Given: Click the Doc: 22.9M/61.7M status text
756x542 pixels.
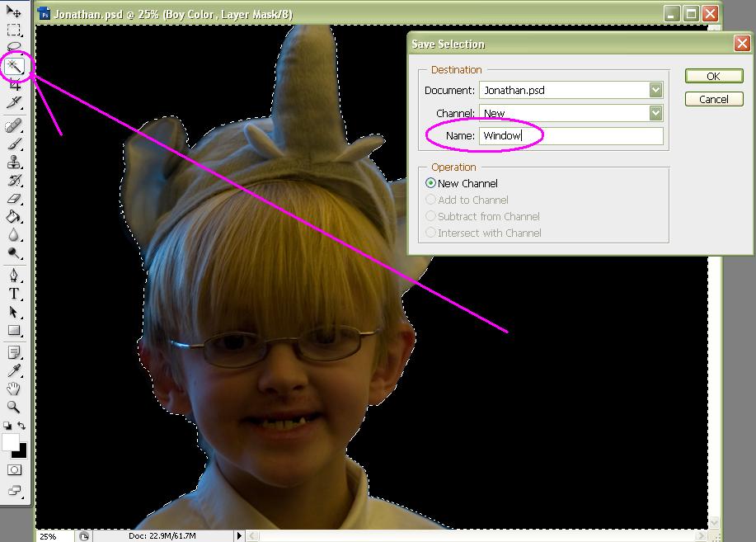Looking at the screenshot, I should tap(162, 535).
